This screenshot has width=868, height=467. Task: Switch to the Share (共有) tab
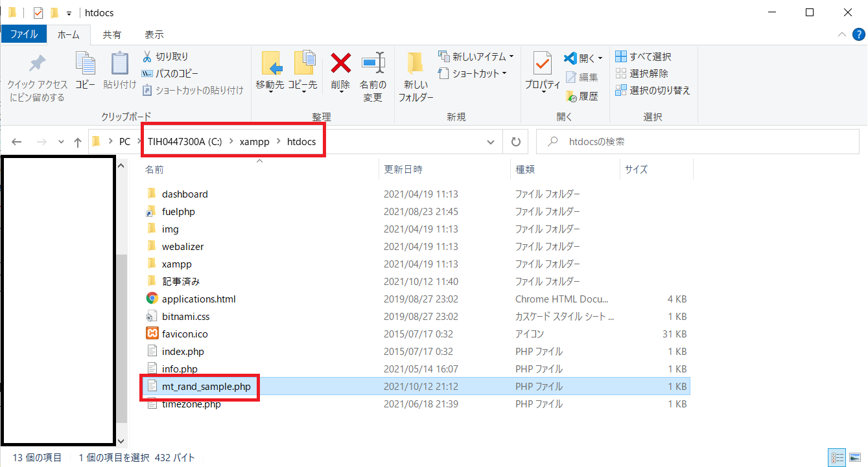coord(112,34)
